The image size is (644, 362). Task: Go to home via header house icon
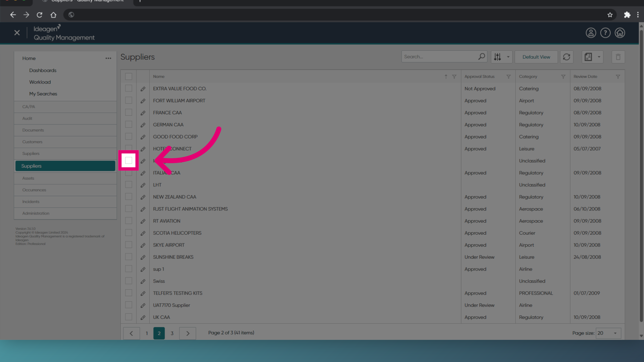tap(620, 33)
